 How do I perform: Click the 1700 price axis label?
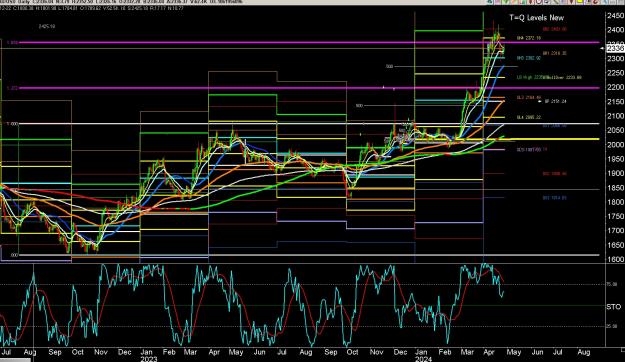(x=615, y=230)
